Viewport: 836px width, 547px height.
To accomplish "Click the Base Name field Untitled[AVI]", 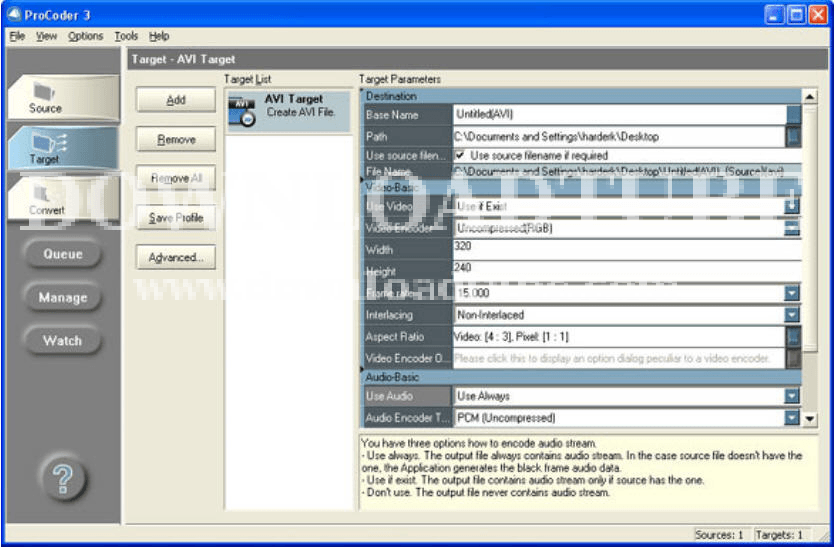I will click(x=620, y=114).
